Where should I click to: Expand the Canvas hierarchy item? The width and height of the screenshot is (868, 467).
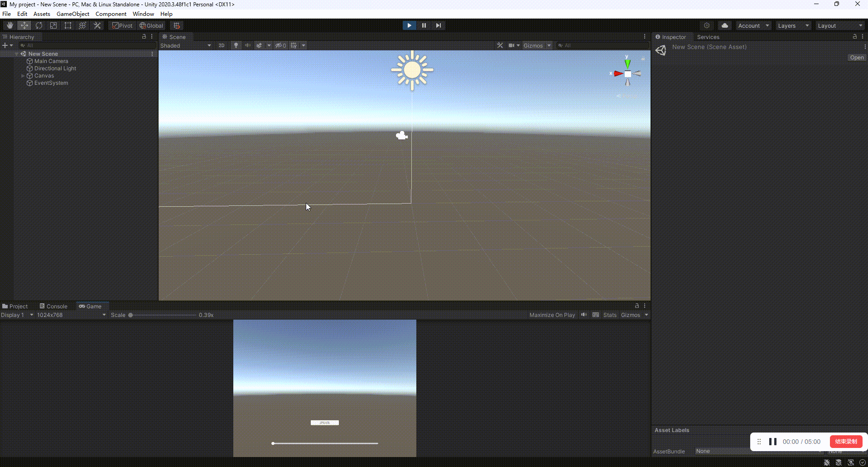pos(23,76)
